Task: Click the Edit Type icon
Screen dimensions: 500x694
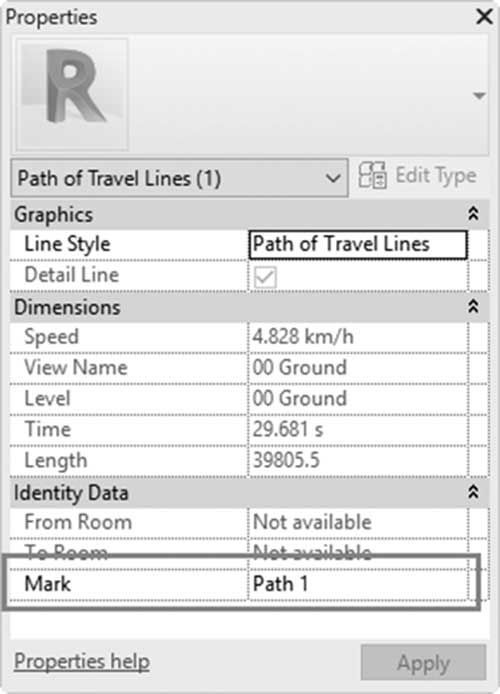Action: (372, 175)
